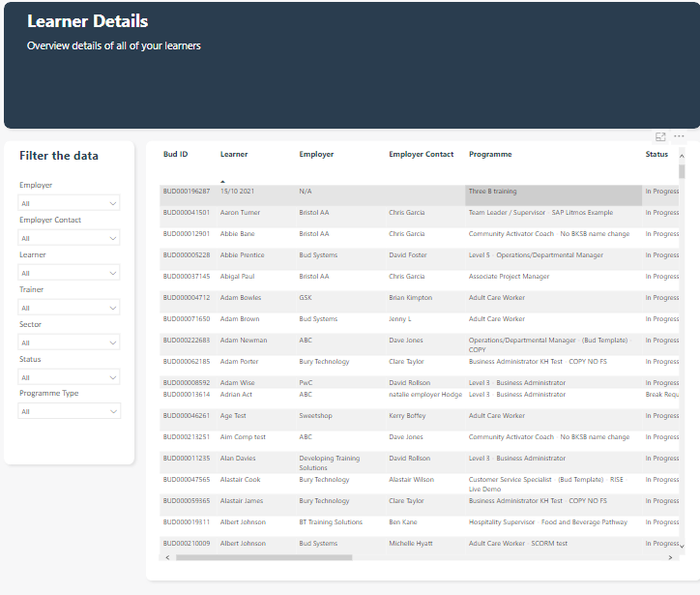Click learner name Alastair James
Image resolution: width=700 pixels, height=595 pixels.
tap(242, 501)
